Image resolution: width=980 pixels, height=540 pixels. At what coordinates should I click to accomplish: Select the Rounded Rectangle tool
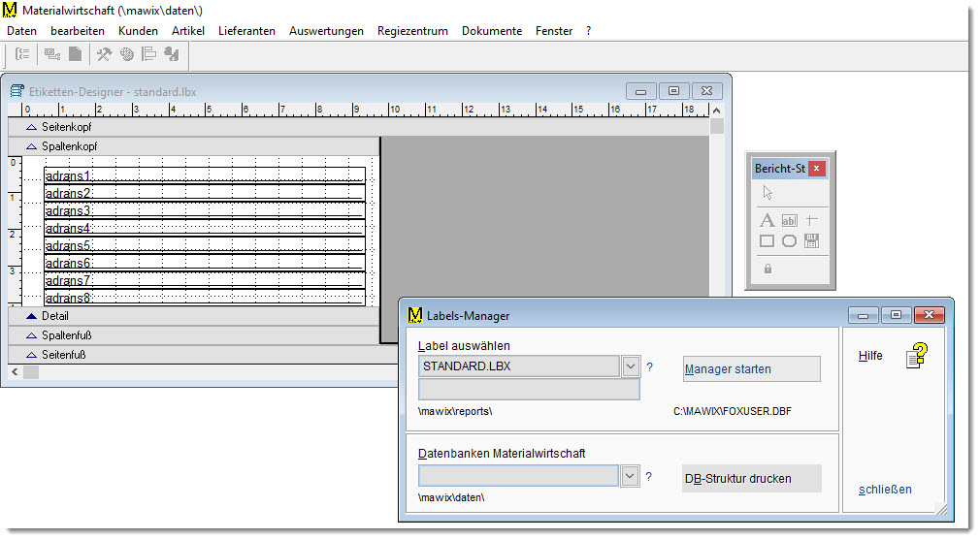[789, 241]
